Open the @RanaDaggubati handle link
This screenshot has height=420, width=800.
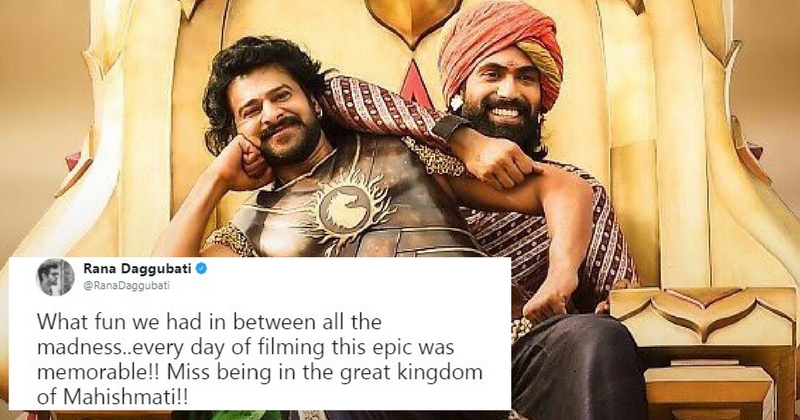pos(126,286)
